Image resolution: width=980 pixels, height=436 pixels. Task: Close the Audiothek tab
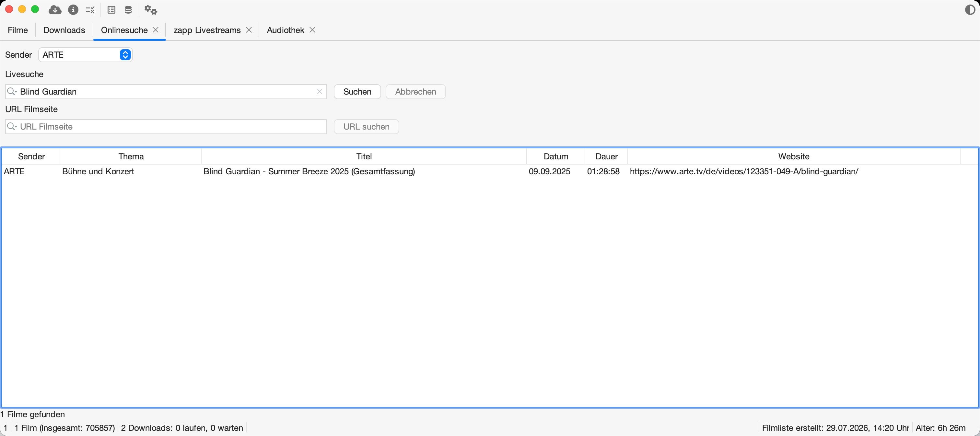pyautogui.click(x=312, y=30)
